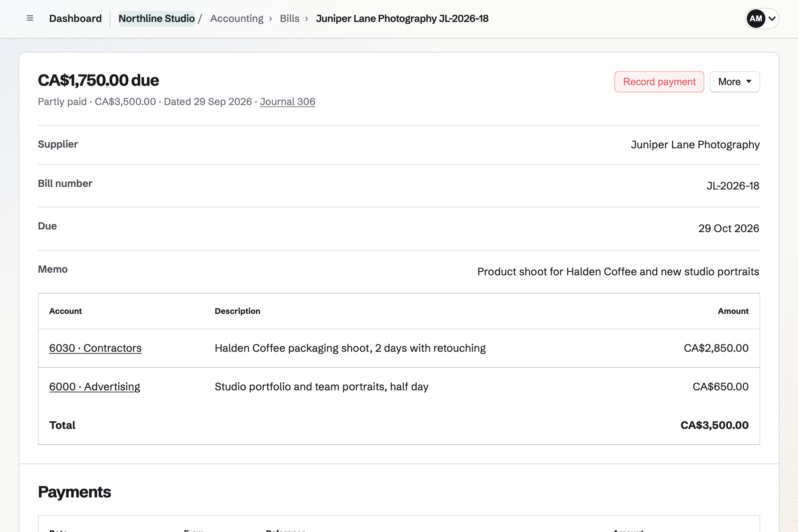Click the Total row label
Screen dimensions: 798x532
[62, 426]
